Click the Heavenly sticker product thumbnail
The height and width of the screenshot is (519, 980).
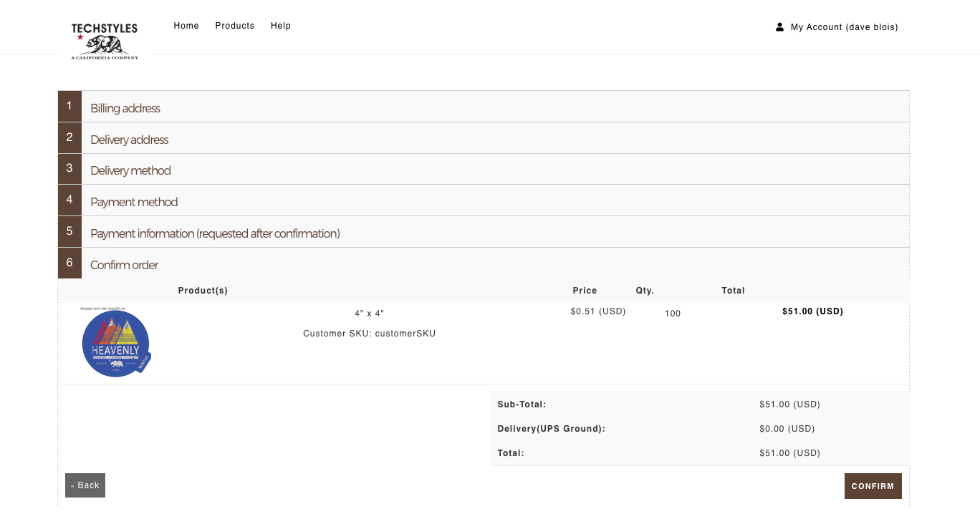115,342
